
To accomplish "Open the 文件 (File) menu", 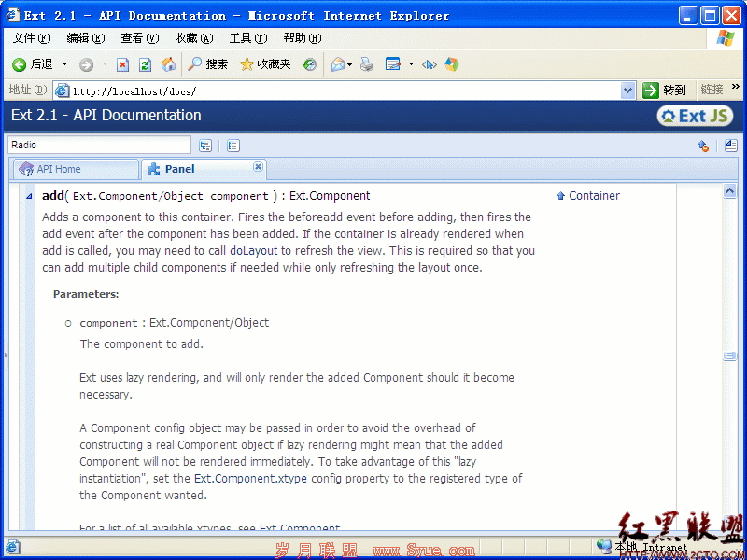I will point(32,38).
